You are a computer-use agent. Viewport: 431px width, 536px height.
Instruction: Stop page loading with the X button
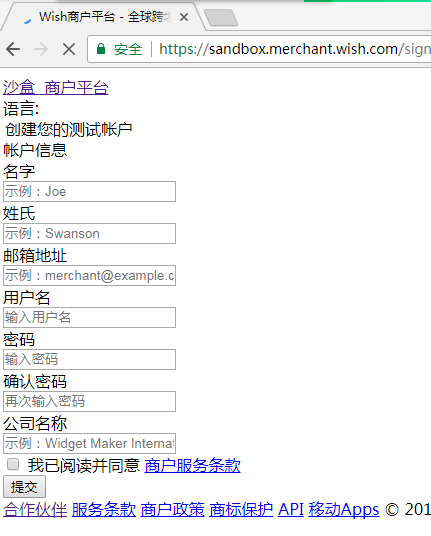click(x=69, y=49)
